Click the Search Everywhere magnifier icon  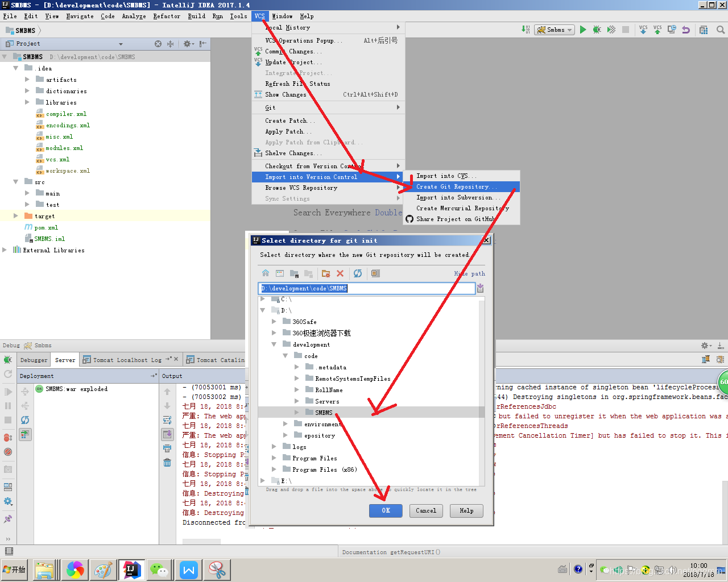pos(720,30)
